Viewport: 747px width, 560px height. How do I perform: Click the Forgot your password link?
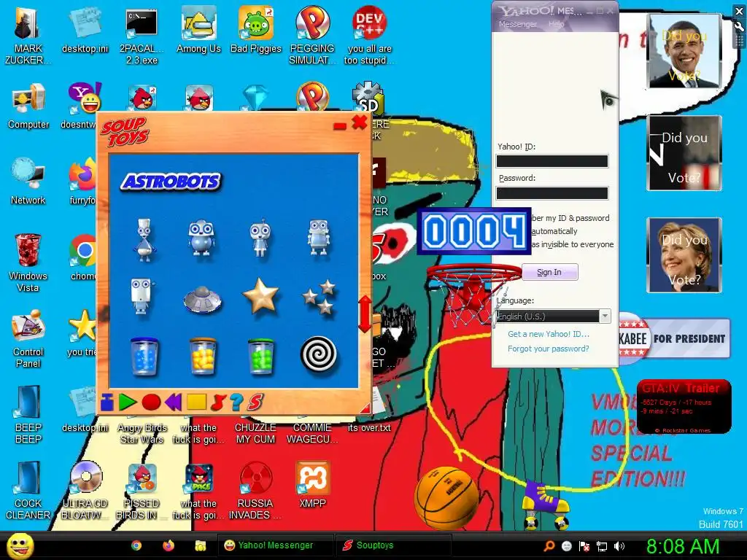tap(549, 349)
